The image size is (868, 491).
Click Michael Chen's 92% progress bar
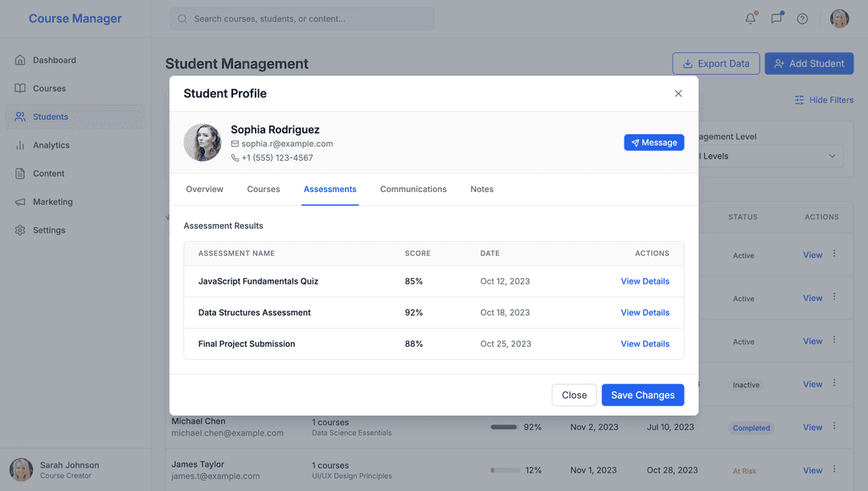(x=504, y=428)
